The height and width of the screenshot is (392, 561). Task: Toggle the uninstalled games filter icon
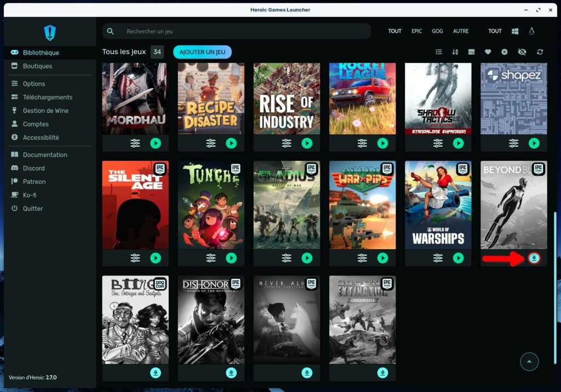click(x=505, y=52)
